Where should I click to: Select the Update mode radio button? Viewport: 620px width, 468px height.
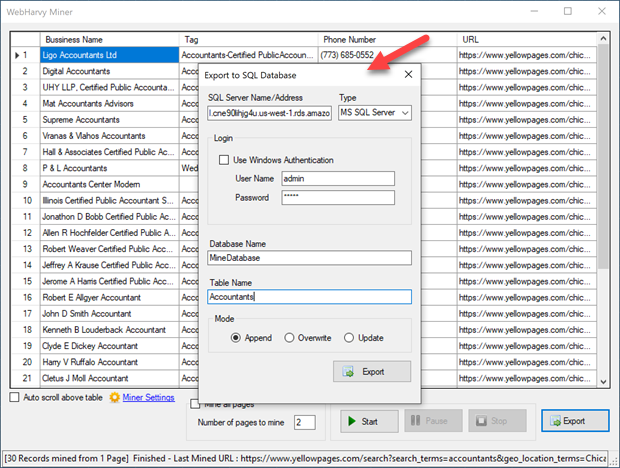tap(349, 338)
